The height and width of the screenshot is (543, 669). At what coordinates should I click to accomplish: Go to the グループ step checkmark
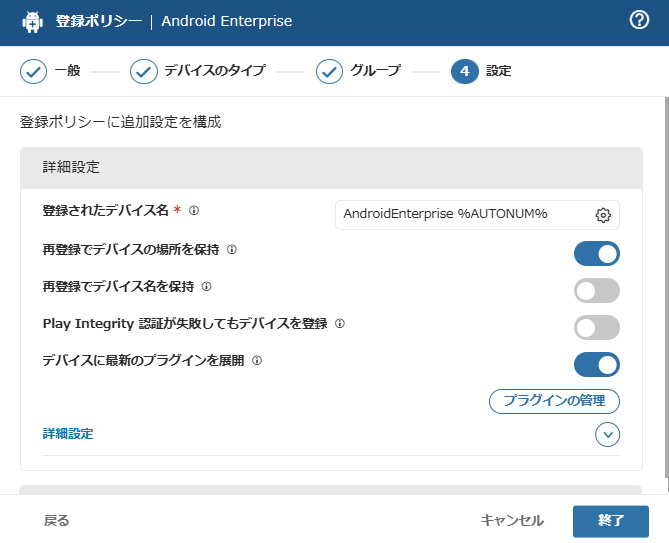coord(329,71)
